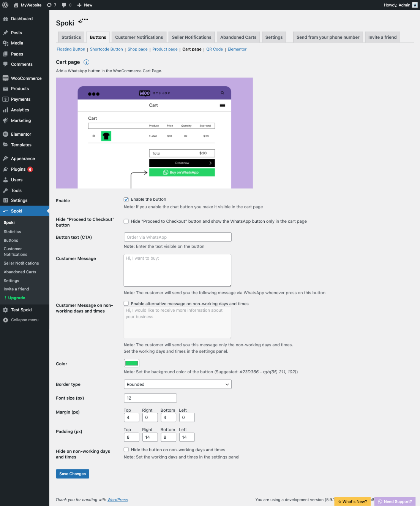This screenshot has width=420, height=506.
Task: Switch to the Statistics tab
Action: click(71, 37)
